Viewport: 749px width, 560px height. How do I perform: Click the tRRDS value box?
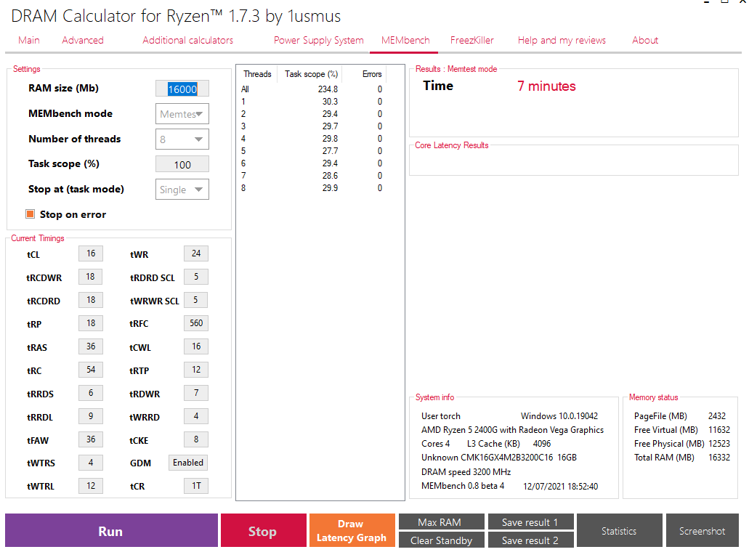[91, 393]
